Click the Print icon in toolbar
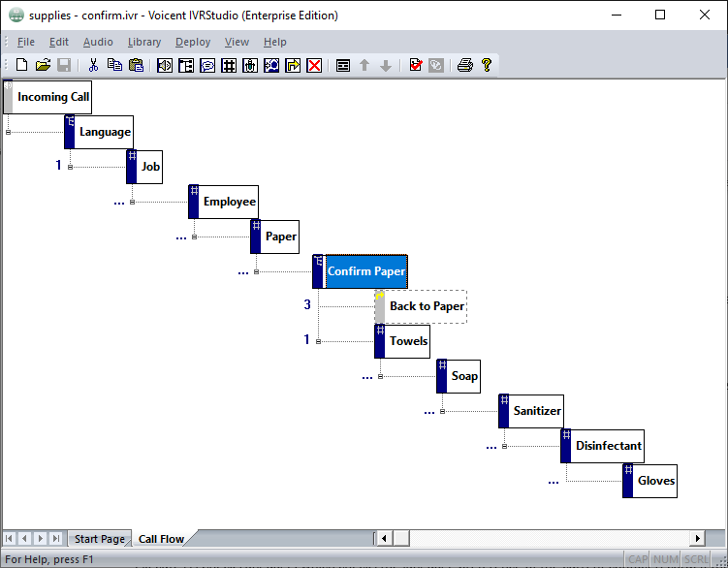This screenshot has height=568, width=728. click(x=465, y=65)
